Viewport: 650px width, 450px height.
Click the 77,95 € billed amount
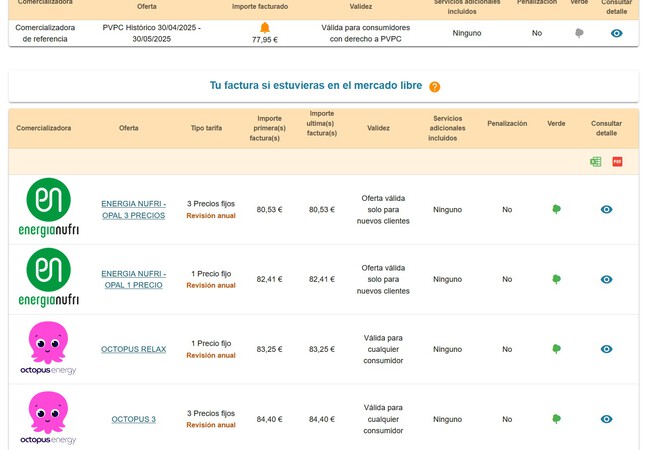pos(264,40)
